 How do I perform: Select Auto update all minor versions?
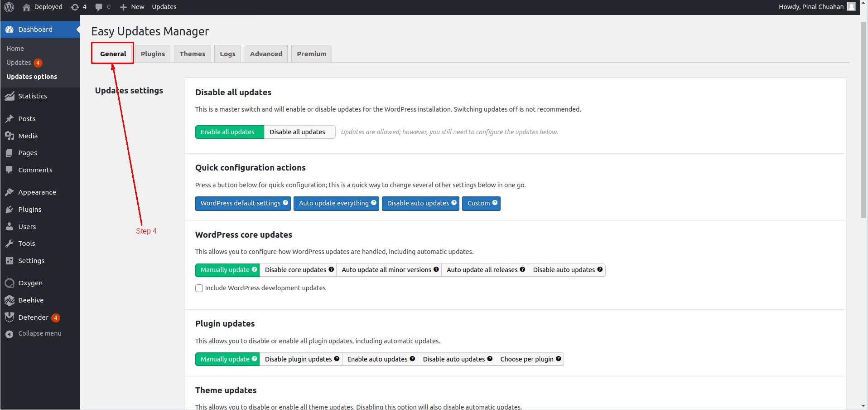(x=389, y=270)
